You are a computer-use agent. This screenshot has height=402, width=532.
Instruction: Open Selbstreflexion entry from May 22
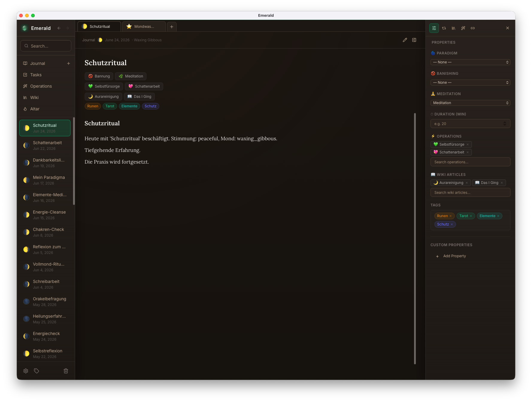click(x=45, y=354)
